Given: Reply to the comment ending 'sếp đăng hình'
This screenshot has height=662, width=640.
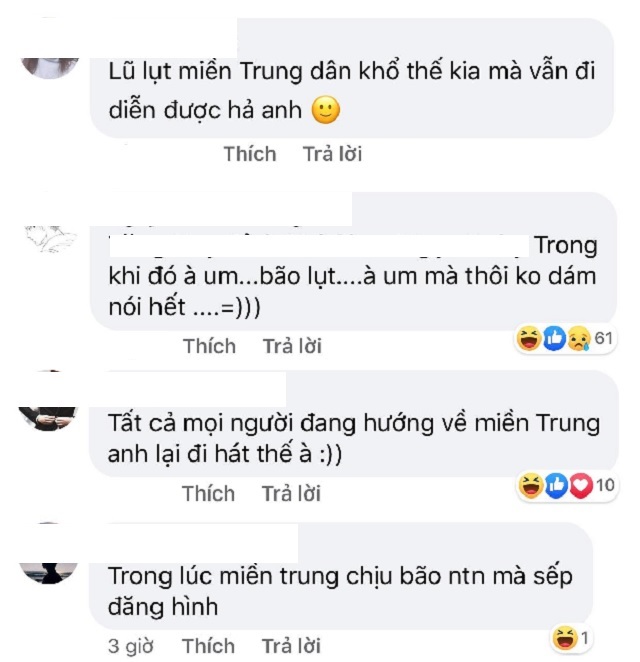Looking at the screenshot, I should [x=291, y=646].
